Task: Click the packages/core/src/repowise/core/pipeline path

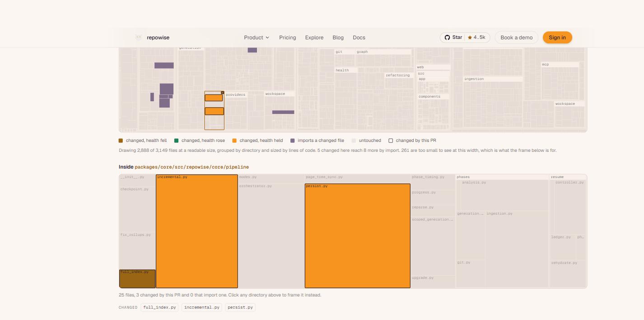Action: [x=191, y=167]
